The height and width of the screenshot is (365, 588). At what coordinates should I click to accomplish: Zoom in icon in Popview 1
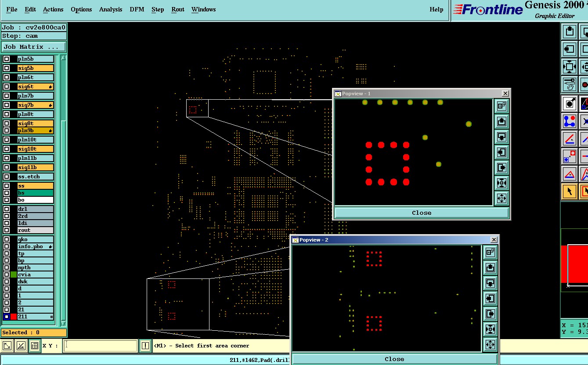(501, 183)
